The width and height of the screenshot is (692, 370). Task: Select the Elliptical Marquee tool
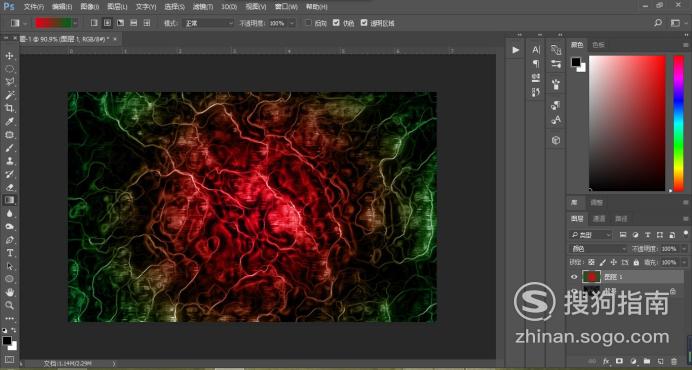coord(9,69)
